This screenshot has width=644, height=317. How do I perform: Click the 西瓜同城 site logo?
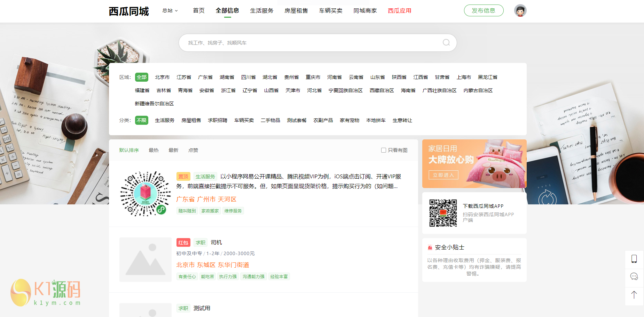coord(129,11)
